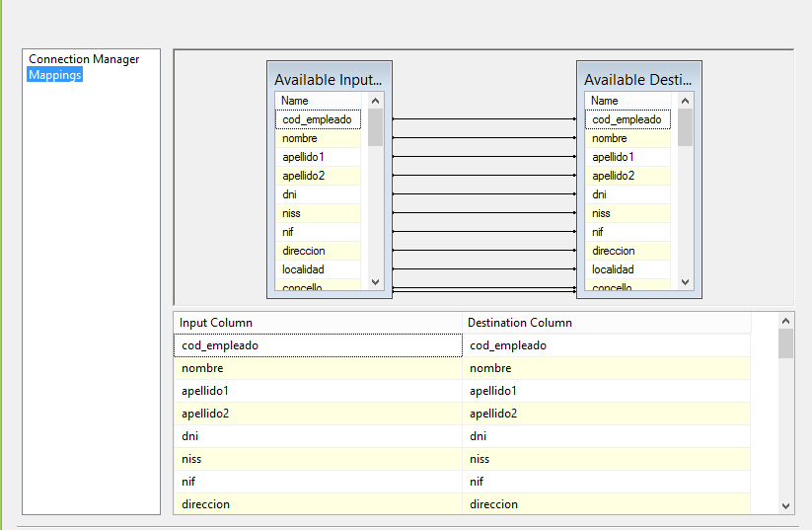The width and height of the screenshot is (812, 530).
Task: Open Destination Column dropdown for direccion row
Action: pyautogui.click(x=606, y=504)
